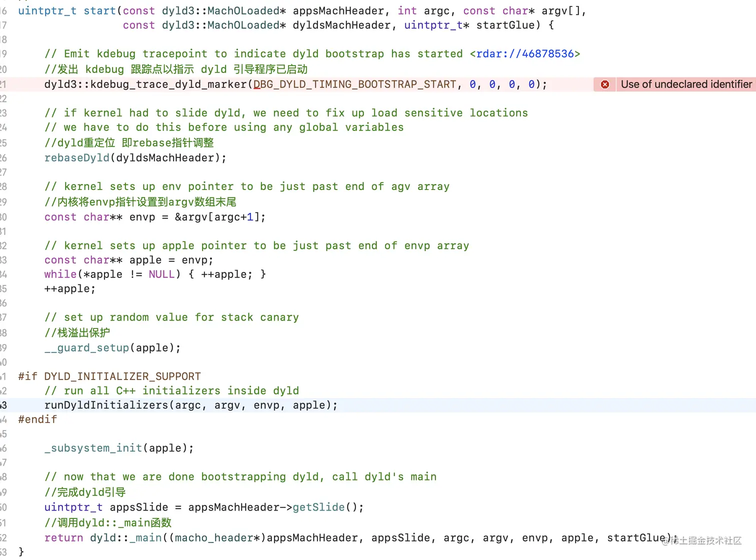
Task: Click the closing brace of start function
Action: tap(21, 552)
